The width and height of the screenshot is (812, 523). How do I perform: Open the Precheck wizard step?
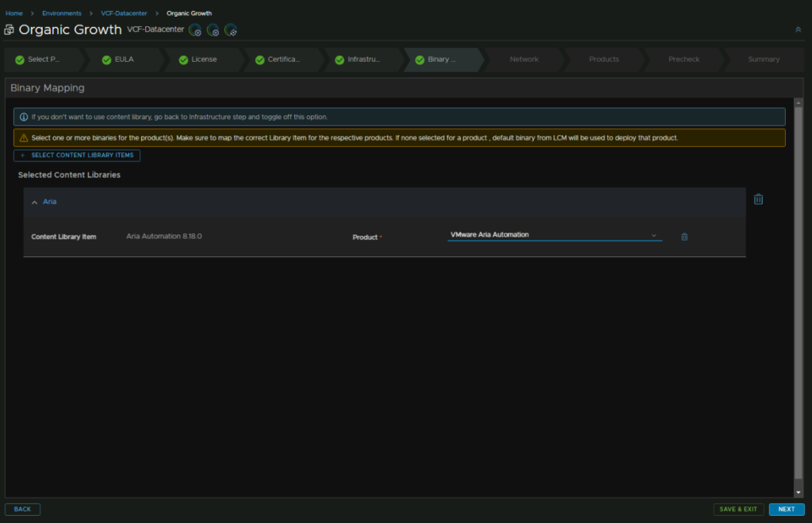click(x=684, y=60)
